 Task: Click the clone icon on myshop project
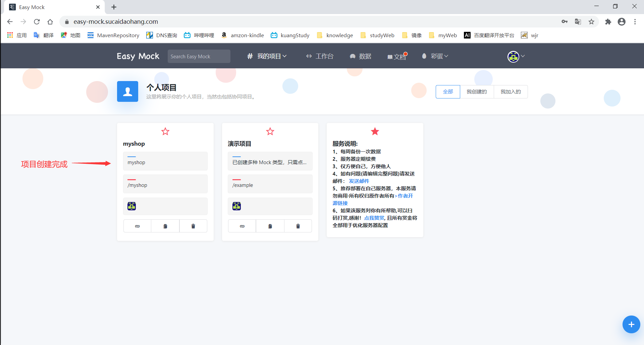point(165,226)
